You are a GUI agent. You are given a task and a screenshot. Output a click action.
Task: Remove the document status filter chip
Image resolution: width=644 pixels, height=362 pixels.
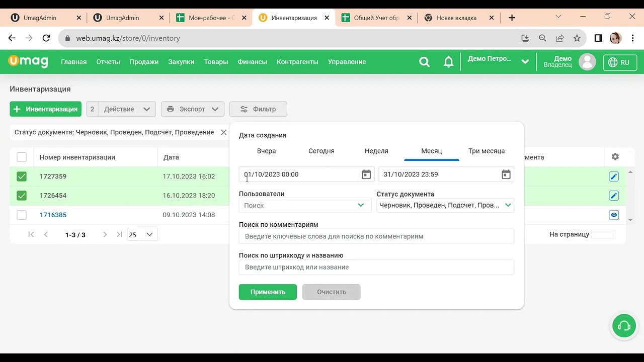224,132
